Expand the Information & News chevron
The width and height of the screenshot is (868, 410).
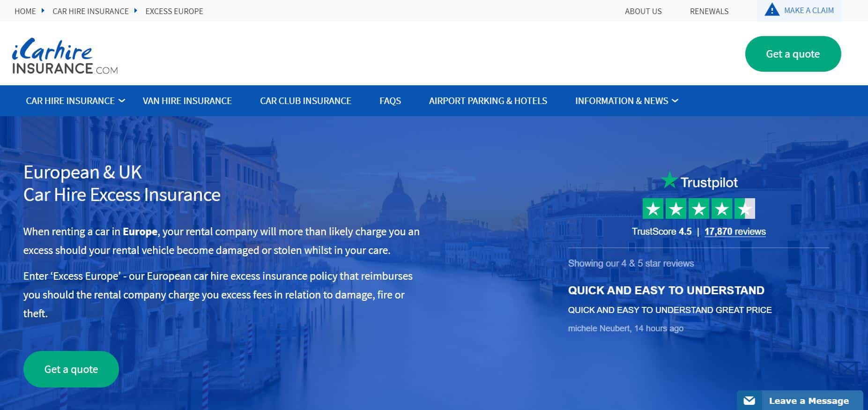tap(675, 101)
